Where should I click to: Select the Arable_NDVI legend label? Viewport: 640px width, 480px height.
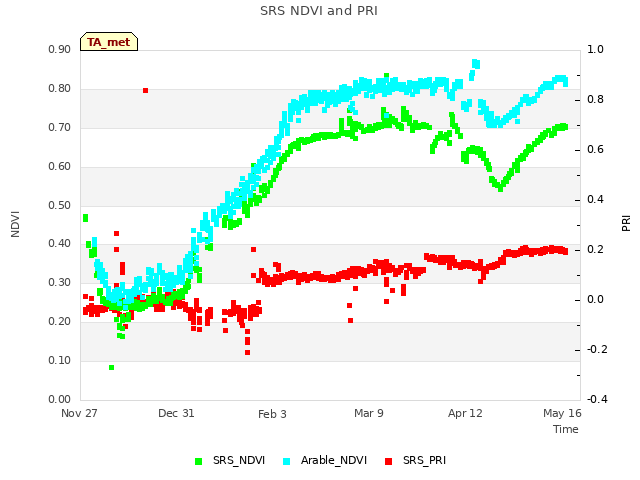(334, 460)
